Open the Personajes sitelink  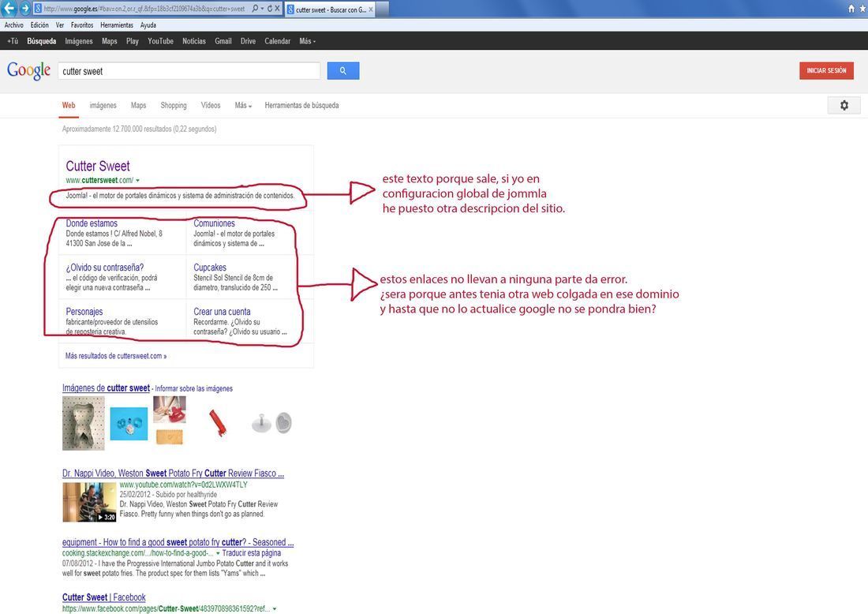coord(84,312)
